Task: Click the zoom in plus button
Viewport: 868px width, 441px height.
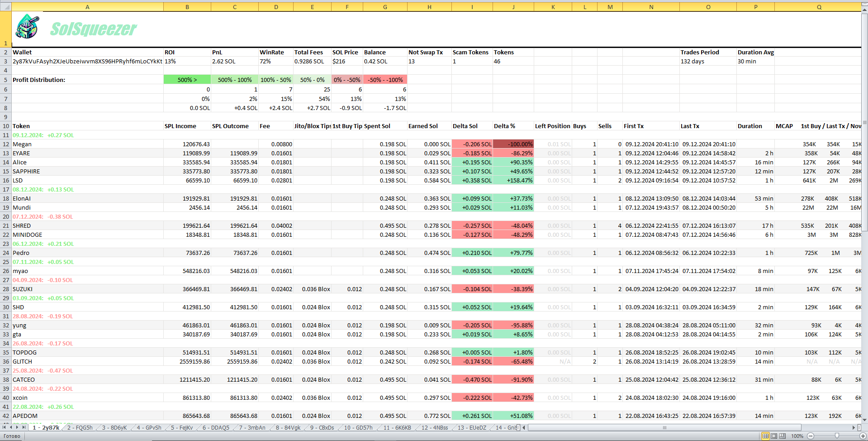Action: click(x=863, y=436)
